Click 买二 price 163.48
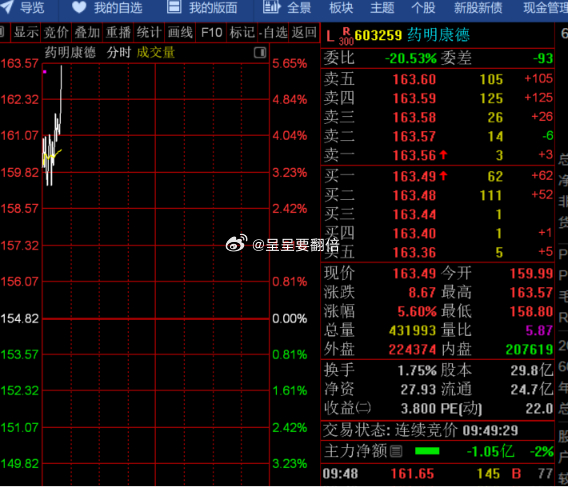The width and height of the screenshot is (568, 487). click(414, 196)
